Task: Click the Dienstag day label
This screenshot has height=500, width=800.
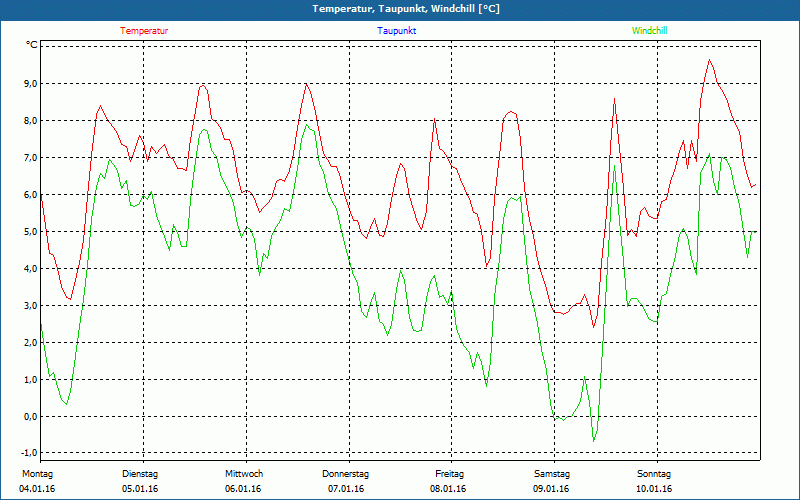Action: click(140, 474)
